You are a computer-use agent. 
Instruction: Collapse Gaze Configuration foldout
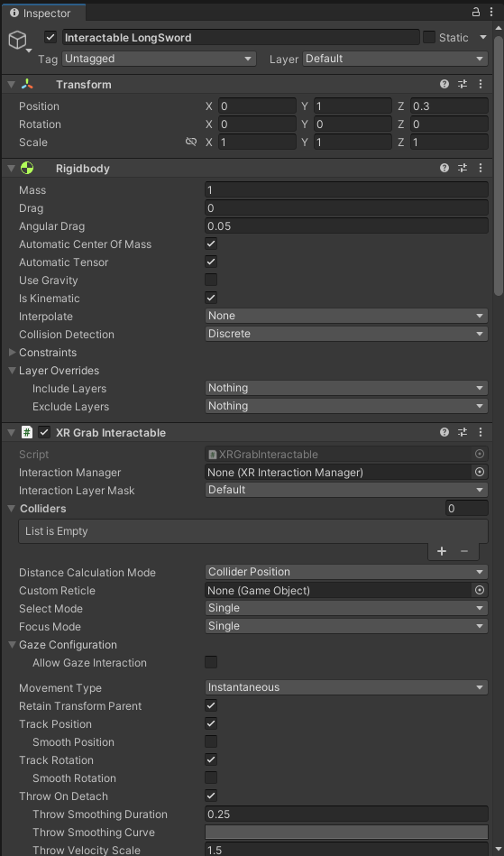(x=13, y=645)
